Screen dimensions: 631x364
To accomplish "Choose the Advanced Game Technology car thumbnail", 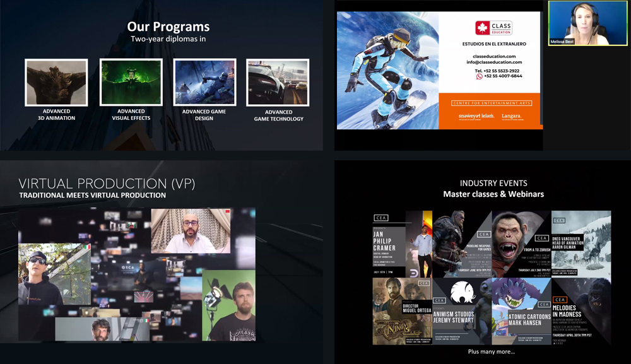I will [x=278, y=83].
